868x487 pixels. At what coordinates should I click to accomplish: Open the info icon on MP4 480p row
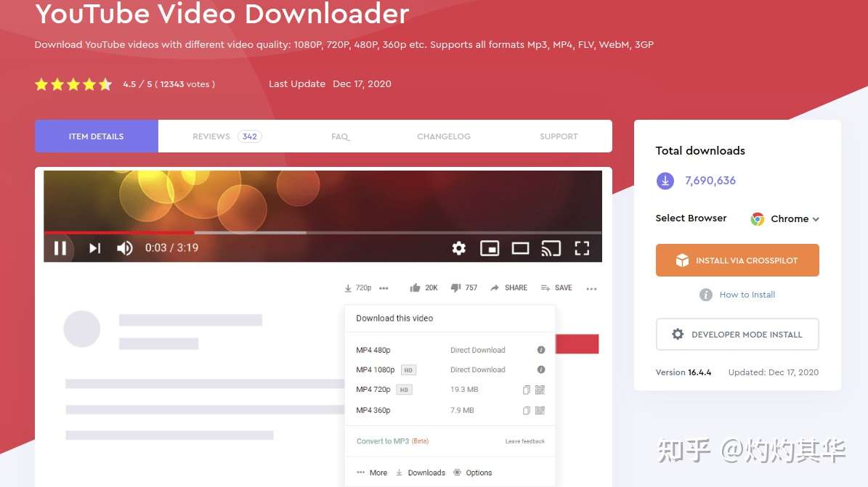pos(541,350)
